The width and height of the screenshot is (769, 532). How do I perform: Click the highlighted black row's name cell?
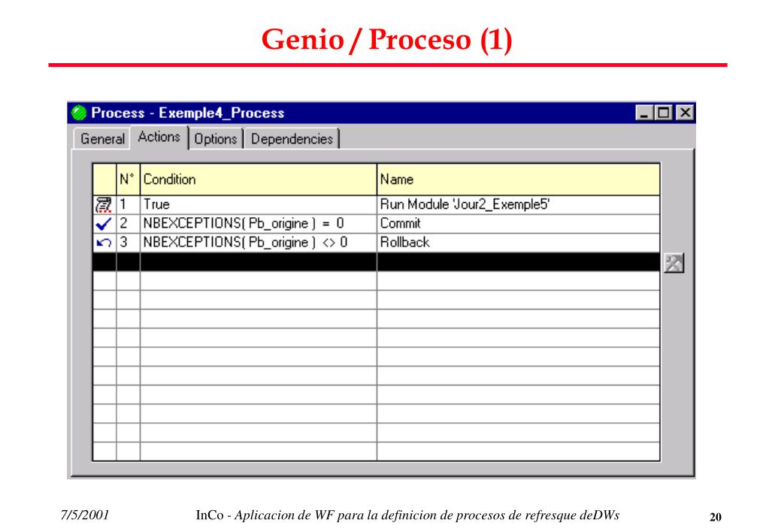519,261
